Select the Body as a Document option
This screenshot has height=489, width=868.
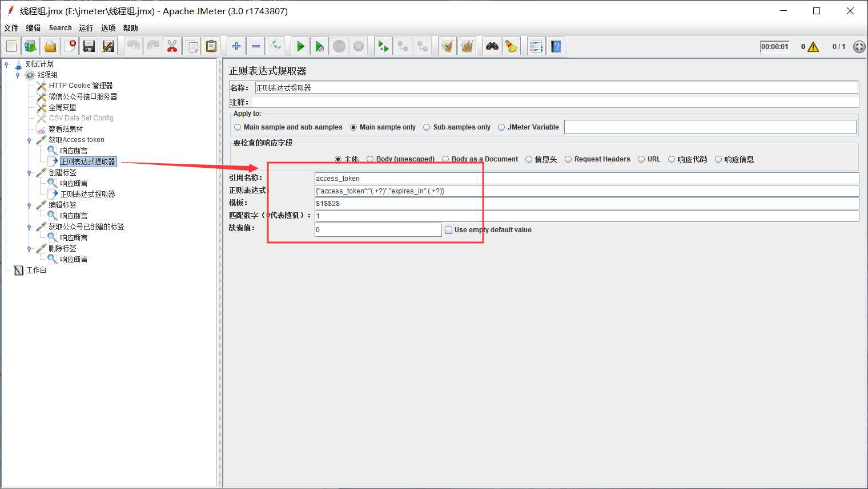click(x=445, y=159)
